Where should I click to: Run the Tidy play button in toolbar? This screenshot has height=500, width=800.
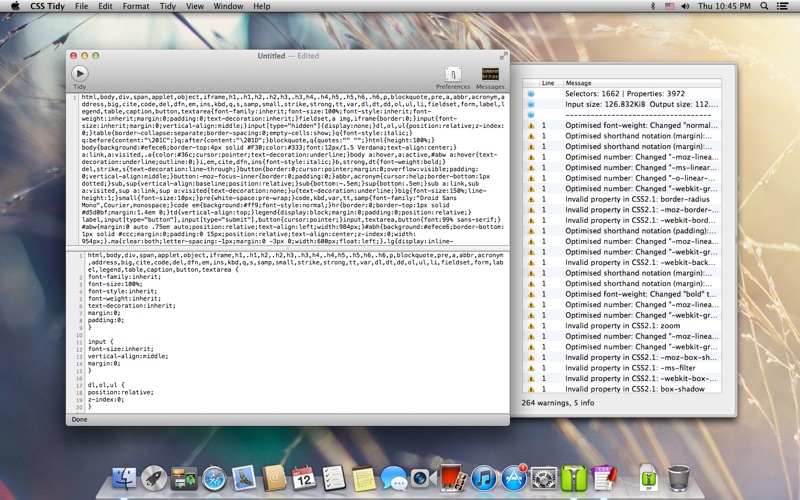click(80, 73)
